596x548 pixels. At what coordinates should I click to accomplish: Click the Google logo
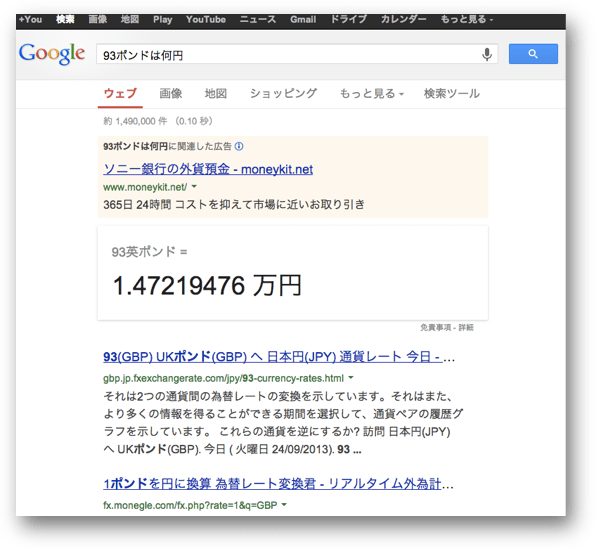(52, 53)
